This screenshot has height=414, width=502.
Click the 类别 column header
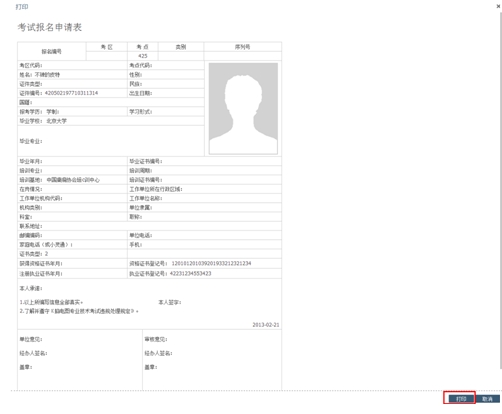point(181,47)
